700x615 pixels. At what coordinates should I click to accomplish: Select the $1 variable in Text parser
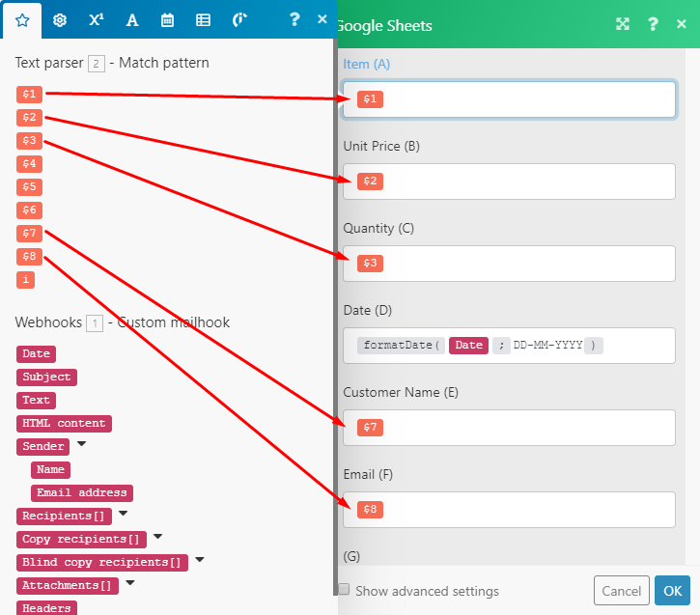[x=30, y=95]
